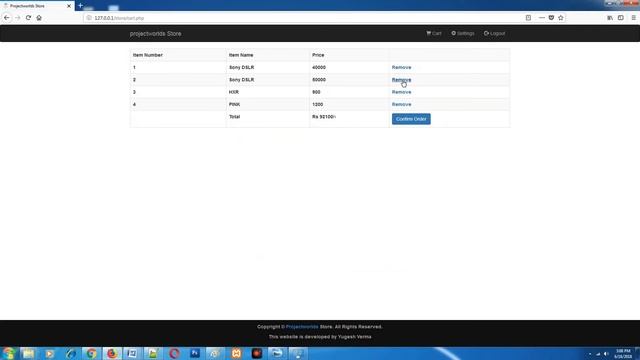Open XAMPP control panel from the taskbar
The image size is (640, 360).
[x=236, y=353]
